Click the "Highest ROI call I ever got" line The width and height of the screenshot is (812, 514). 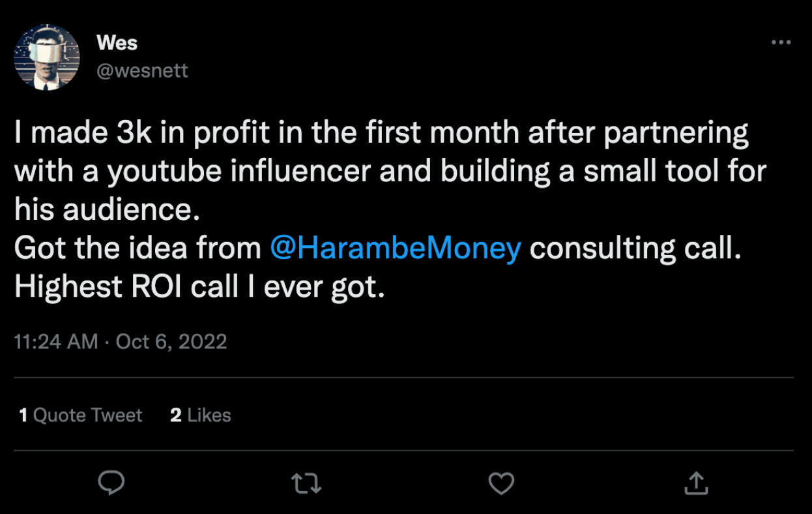(199, 287)
